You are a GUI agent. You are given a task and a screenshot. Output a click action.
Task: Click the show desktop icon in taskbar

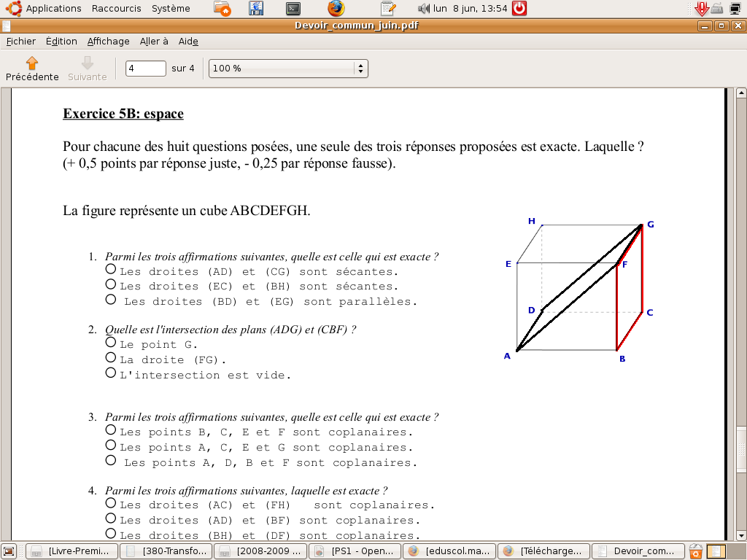(x=9, y=551)
